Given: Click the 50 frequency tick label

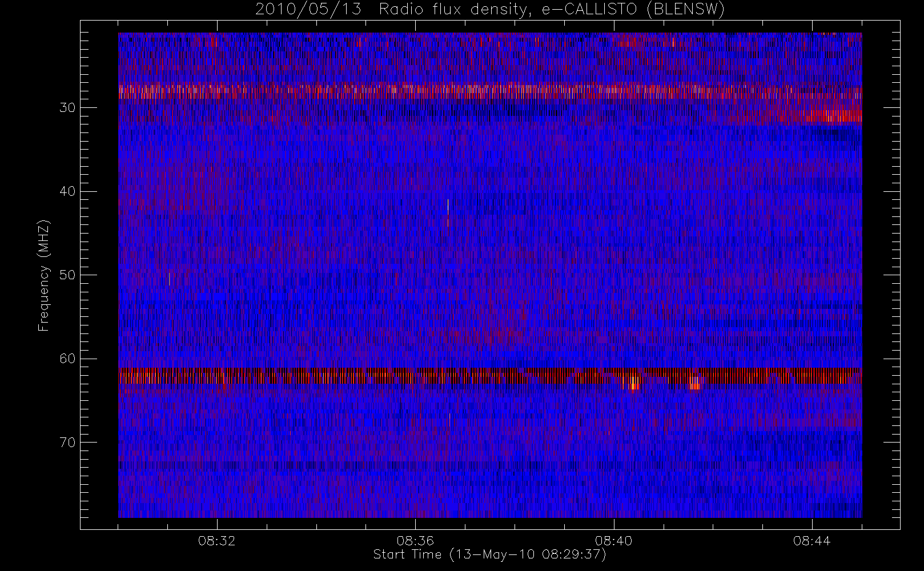Looking at the screenshot, I should point(67,275).
